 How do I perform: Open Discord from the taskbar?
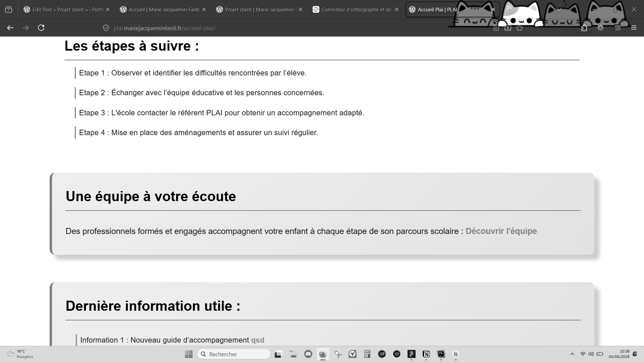point(308,354)
